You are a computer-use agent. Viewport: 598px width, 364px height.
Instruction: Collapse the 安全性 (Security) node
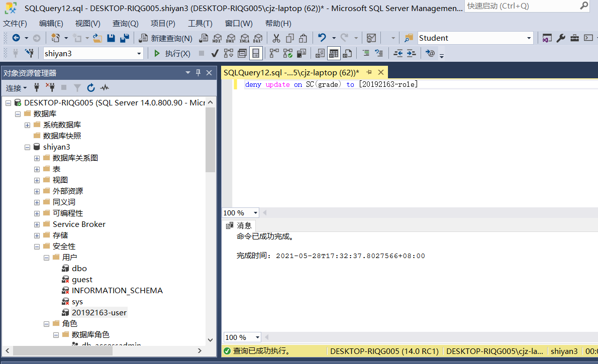point(37,247)
